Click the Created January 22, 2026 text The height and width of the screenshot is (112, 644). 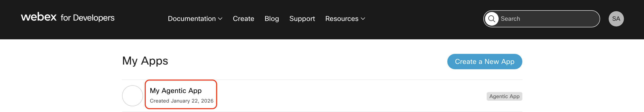(182, 101)
